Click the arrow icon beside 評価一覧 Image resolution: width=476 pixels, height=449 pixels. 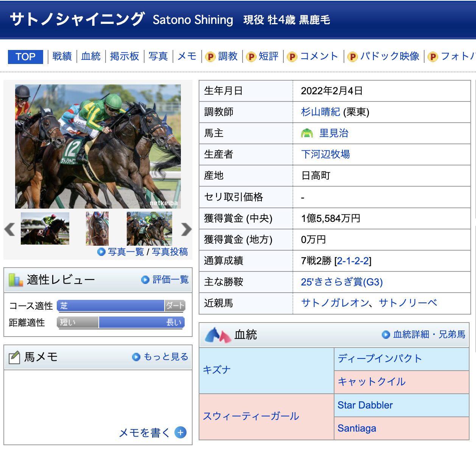145,280
